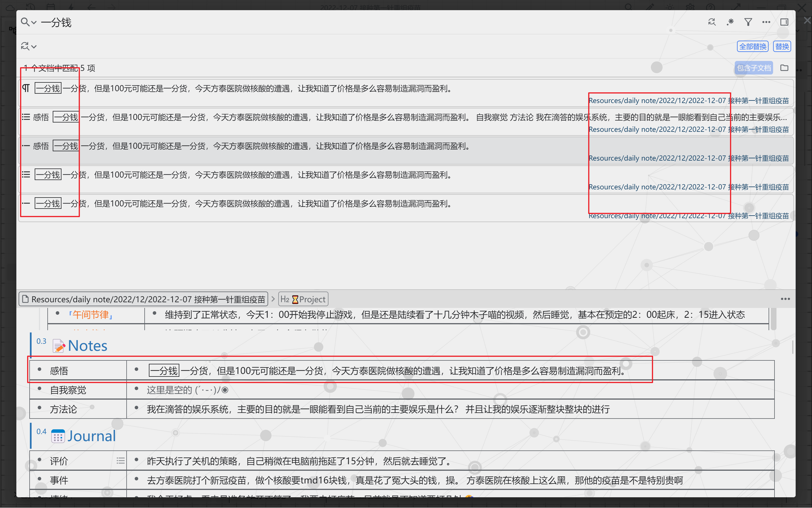The image size is (812, 508).
Task: Click the scrollbar of the preview table
Action: click(773, 319)
